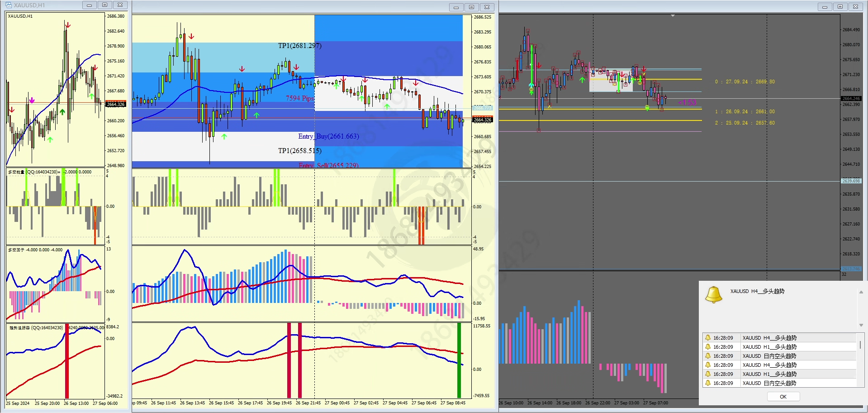Viewport: 868px width, 413px height.
Task: Minimize the dark right chart window
Action: pos(825,7)
